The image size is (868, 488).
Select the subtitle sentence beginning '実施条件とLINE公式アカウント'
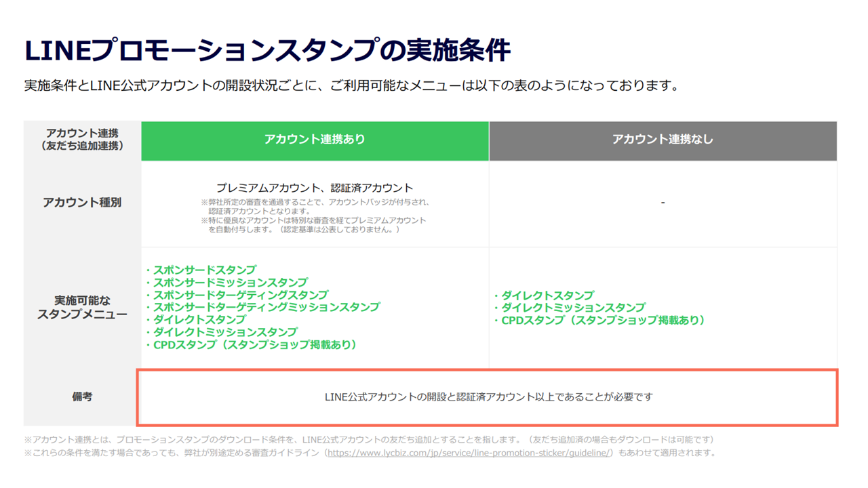(x=351, y=86)
